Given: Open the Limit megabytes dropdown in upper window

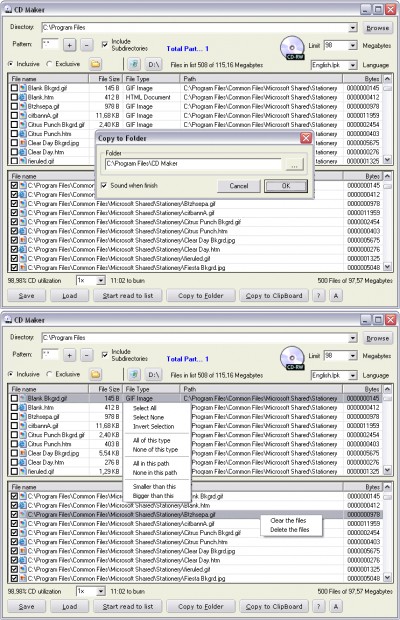Looking at the screenshot, I should click(x=353, y=45).
